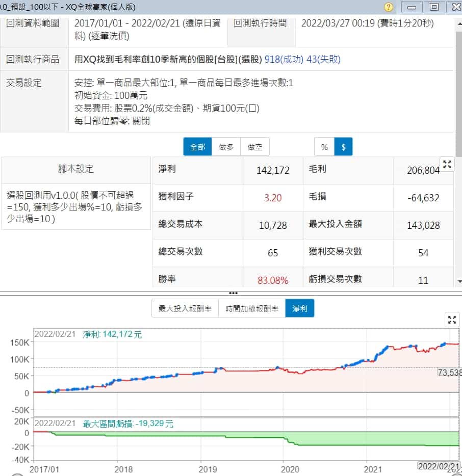This screenshot has height=476, width=462.
Task: Click the 腳本設定 panel header
Action: click(76, 169)
